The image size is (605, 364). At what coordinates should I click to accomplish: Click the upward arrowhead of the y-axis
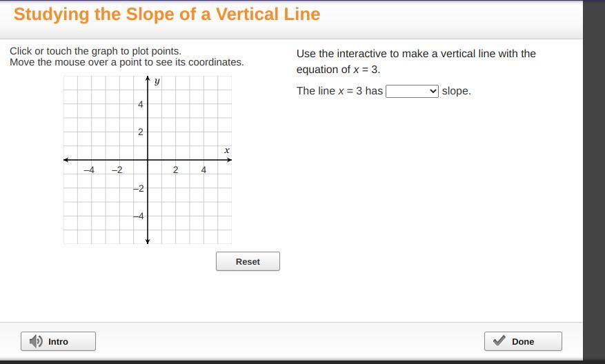[148, 80]
